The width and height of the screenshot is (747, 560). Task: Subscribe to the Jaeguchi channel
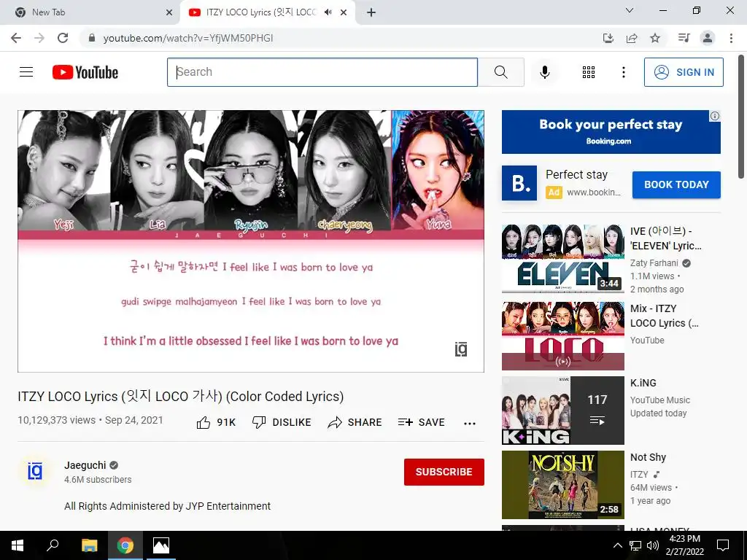[444, 472]
